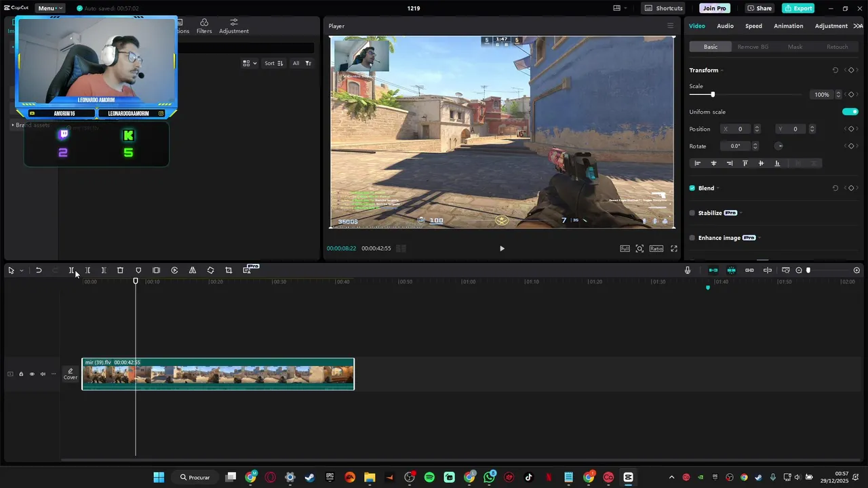Screen dimensions: 868x488
Task: Toggle preview axis
Action: pyautogui.click(x=768, y=270)
